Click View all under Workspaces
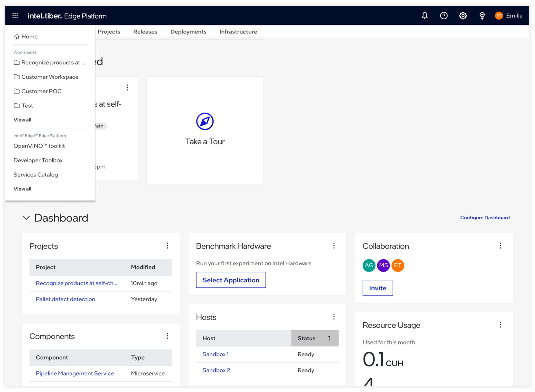 [22, 120]
